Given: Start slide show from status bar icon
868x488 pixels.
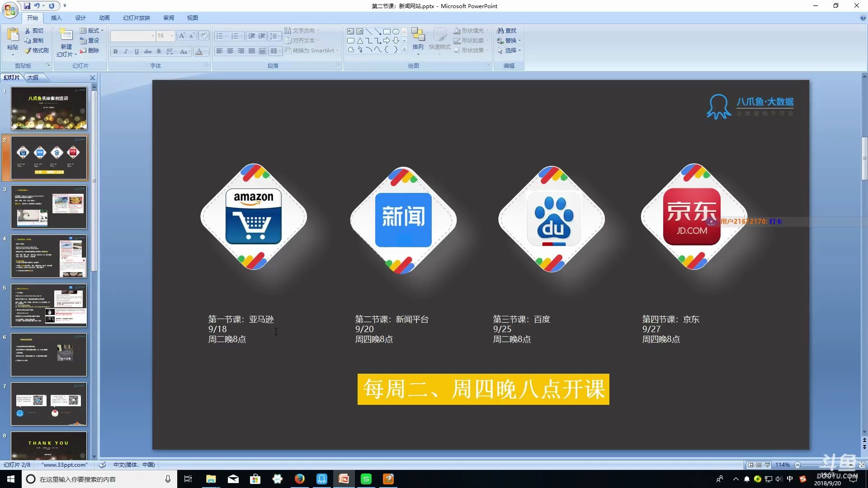Looking at the screenshot, I should 768,465.
